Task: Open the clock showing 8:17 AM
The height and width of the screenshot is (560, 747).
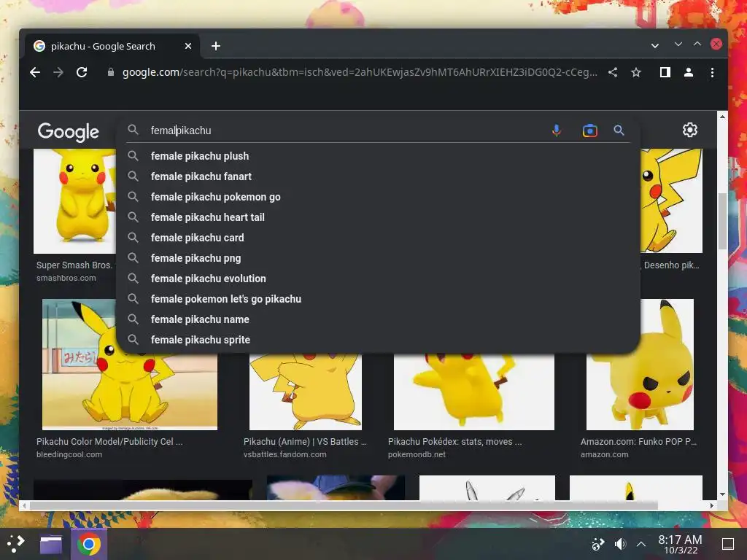Action: point(680,544)
